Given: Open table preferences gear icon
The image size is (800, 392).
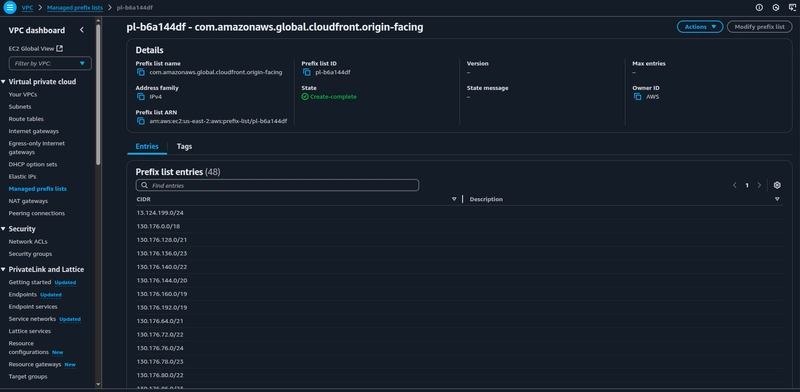Looking at the screenshot, I should 777,185.
